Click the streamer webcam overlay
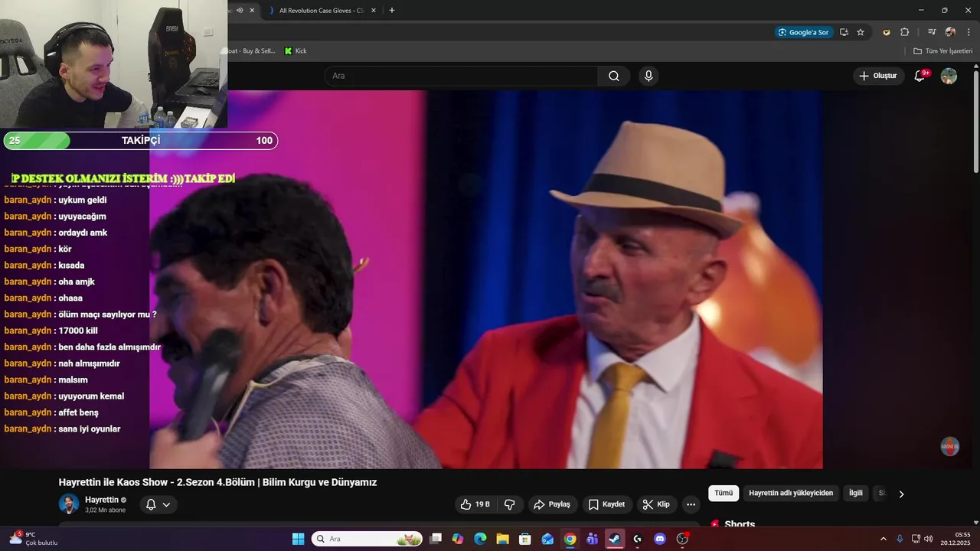The image size is (980, 551). point(113,64)
